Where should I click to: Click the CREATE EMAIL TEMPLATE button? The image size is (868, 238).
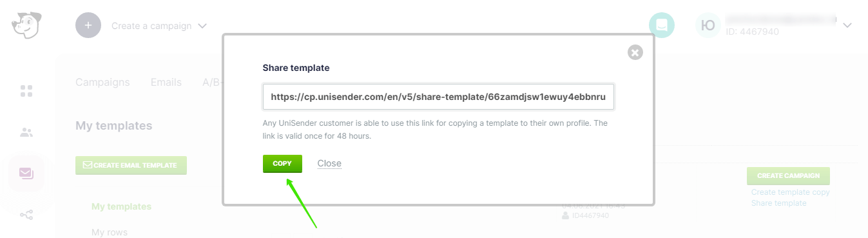[131, 165]
